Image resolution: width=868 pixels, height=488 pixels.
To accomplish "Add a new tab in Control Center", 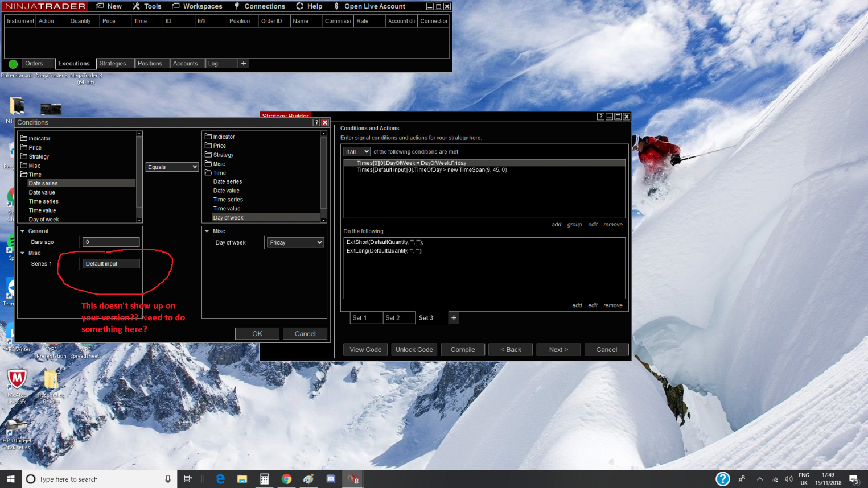I will tap(244, 64).
